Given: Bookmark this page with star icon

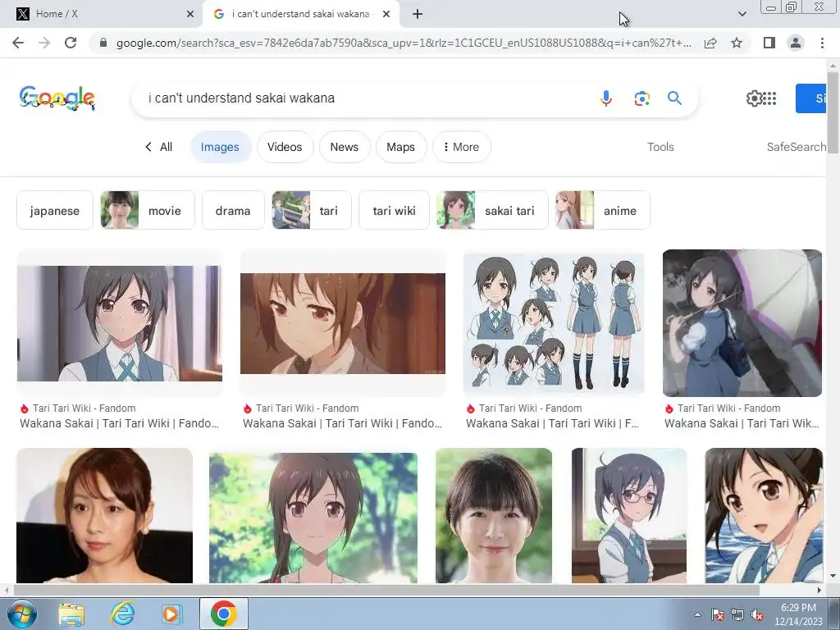Looking at the screenshot, I should (737, 43).
